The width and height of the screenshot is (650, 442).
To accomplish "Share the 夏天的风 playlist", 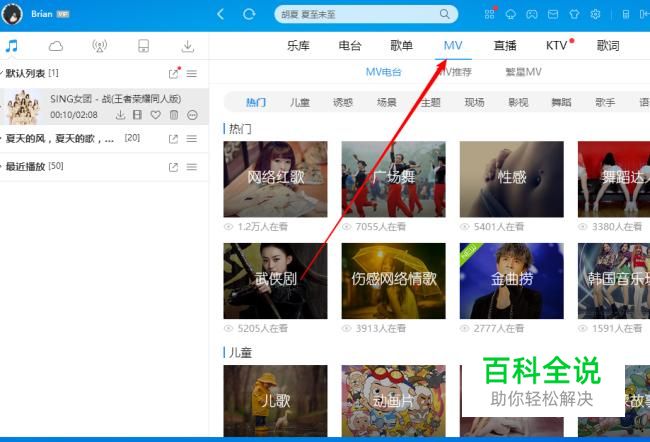I will (x=173, y=139).
